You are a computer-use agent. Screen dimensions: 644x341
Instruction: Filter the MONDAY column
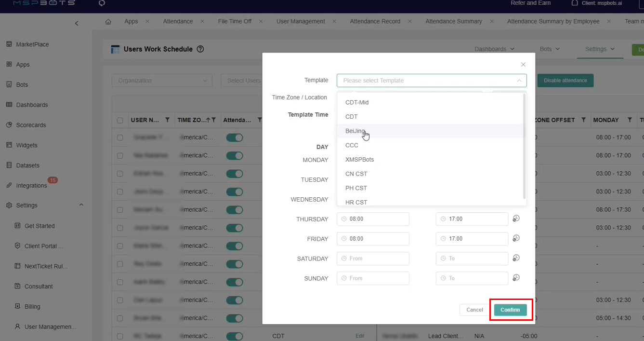click(x=630, y=120)
